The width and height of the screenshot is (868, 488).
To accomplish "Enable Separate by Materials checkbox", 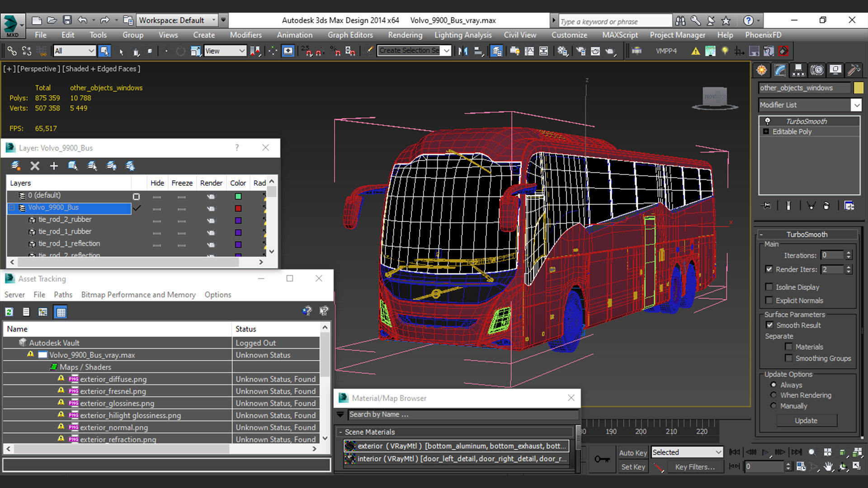I will (x=788, y=347).
